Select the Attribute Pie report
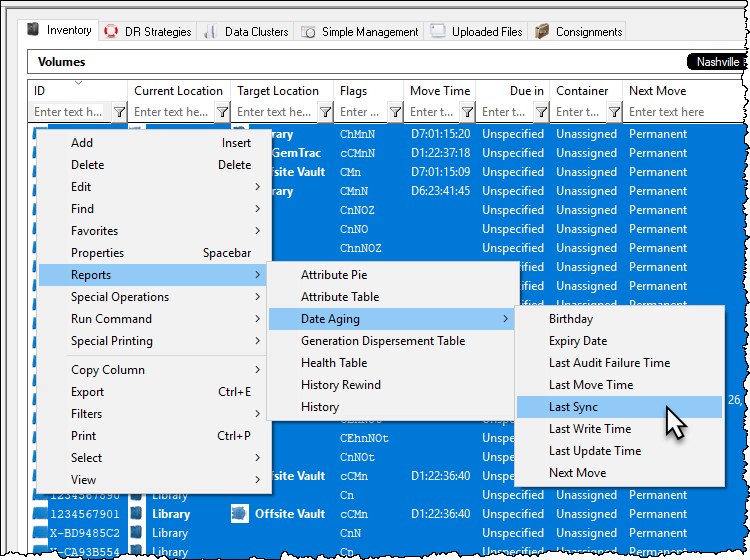 click(392, 275)
